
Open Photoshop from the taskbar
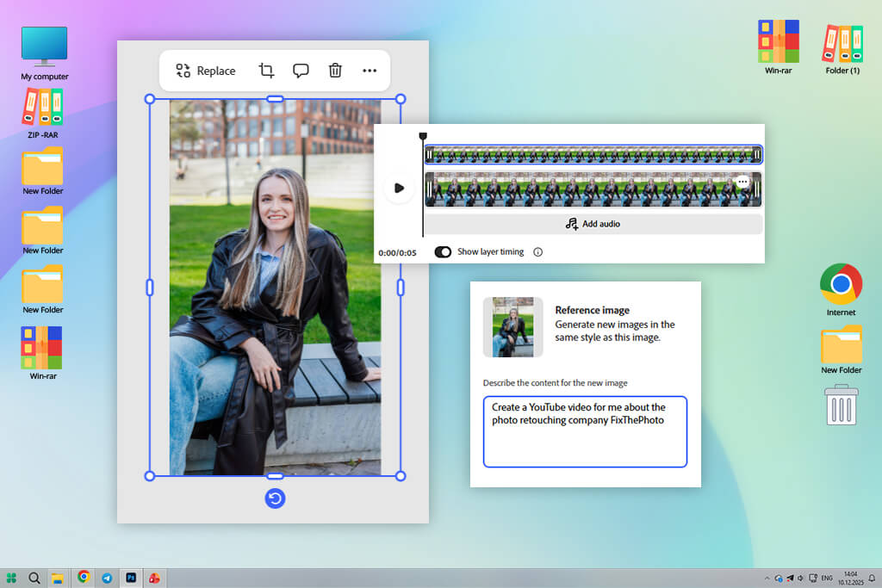[131, 578]
